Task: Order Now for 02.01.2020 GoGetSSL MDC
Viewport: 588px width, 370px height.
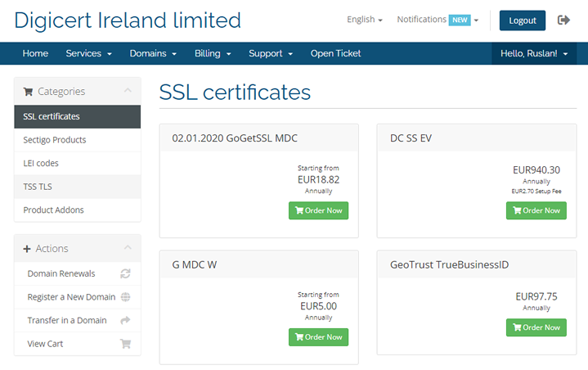Action: [318, 210]
